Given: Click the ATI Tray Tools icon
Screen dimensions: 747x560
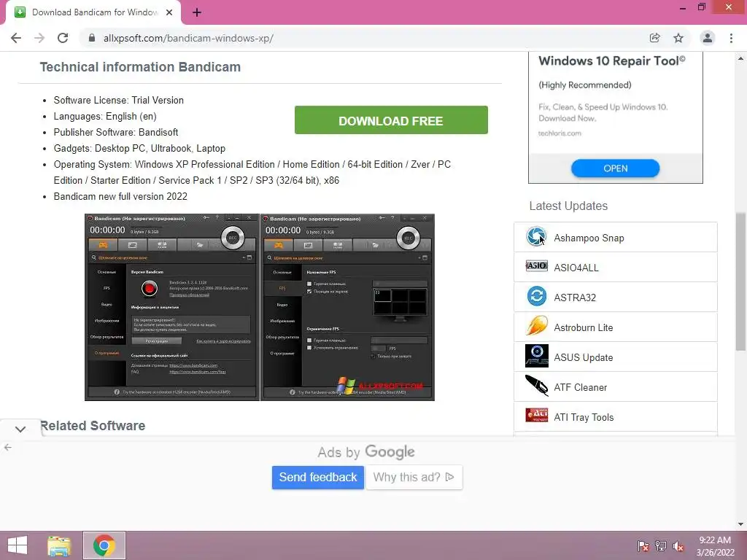Looking at the screenshot, I should 536,415.
